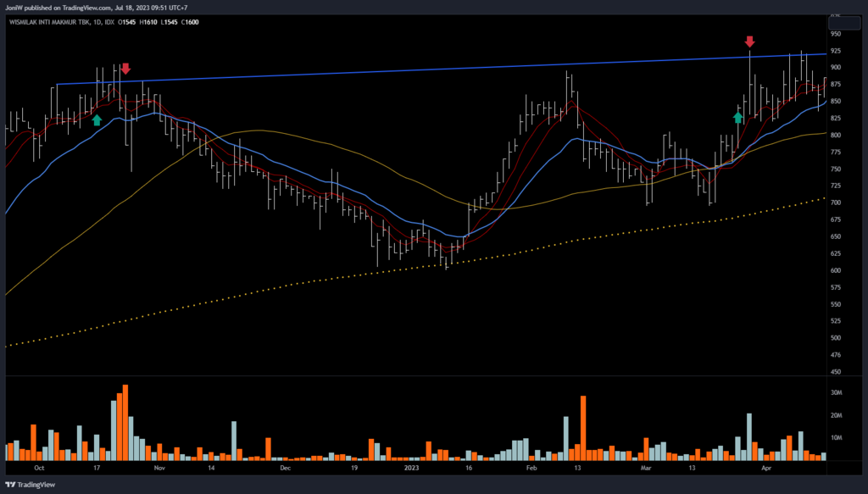Click the red down arrow near October 17
Viewport: 868px width, 494px height.
tap(125, 69)
